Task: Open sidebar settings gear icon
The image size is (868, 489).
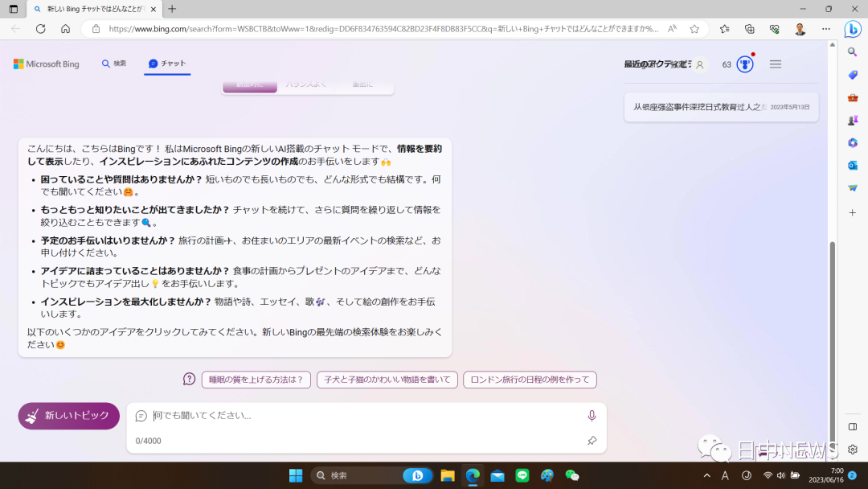Action: pyautogui.click(x=853, y=450)
